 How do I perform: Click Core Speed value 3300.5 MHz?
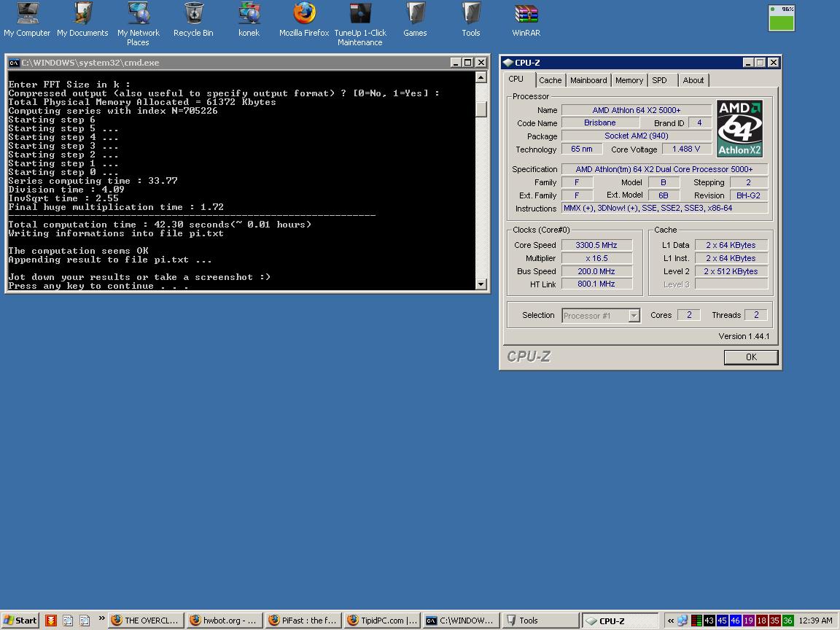pos(596,245)
